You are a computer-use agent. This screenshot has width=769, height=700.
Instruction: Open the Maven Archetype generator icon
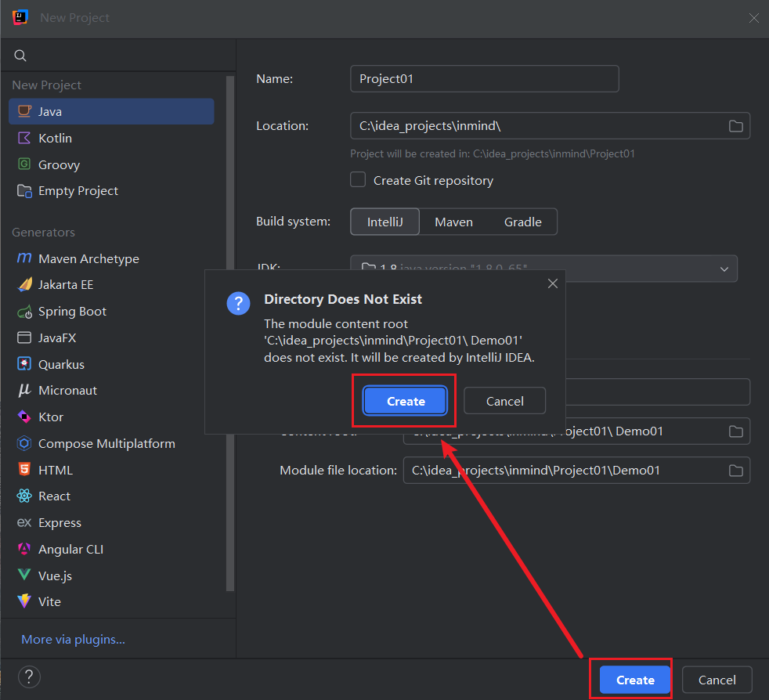click(x=24, y=258)
